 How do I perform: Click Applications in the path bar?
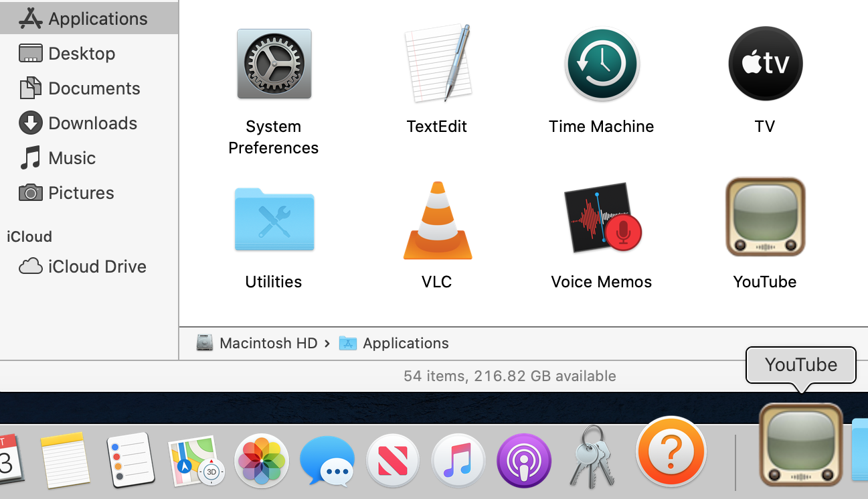pyautogui.click(x=394, y=343)
